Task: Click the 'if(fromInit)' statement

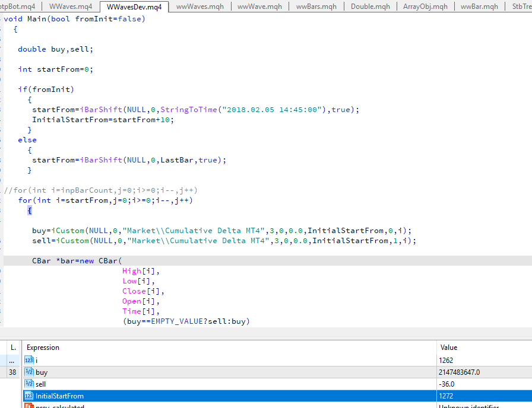Action: tap(46, 90)
